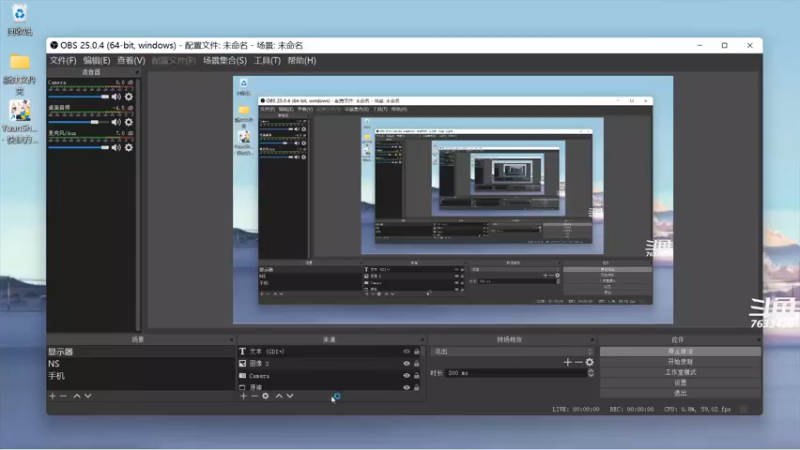Mute the Camera audio speaker icon

pos(116,96)
